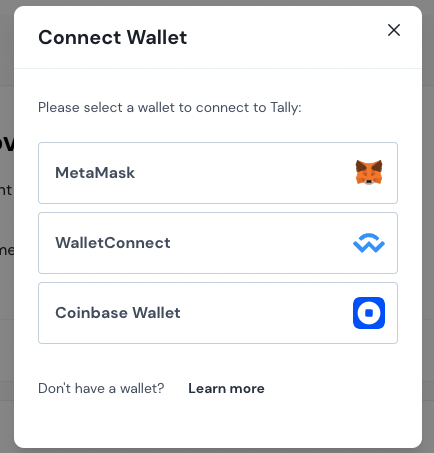Click the 'Please select a wallet' instruction text
Viewport: 434px width, 453px height.
170,108
